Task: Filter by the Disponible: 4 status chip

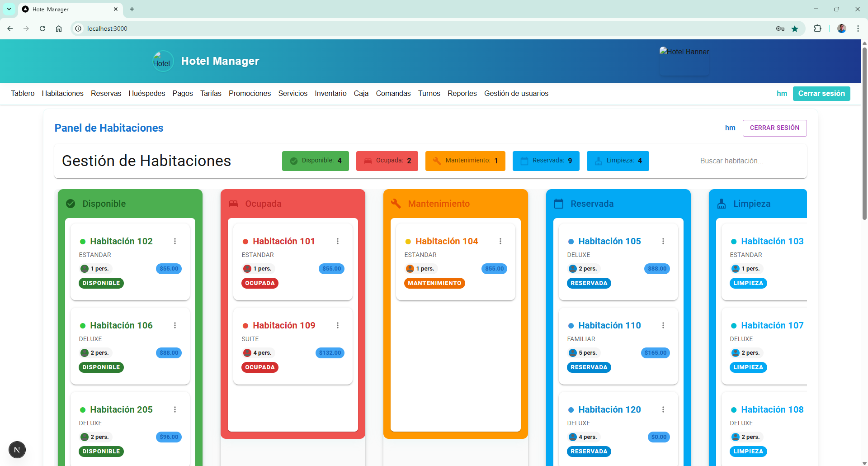Action: coord(316,161)
